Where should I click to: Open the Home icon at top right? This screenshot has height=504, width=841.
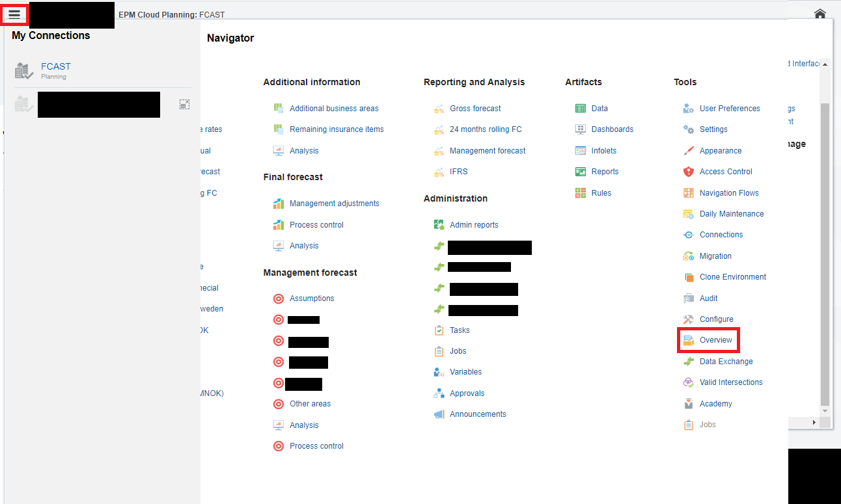[820, 14]
